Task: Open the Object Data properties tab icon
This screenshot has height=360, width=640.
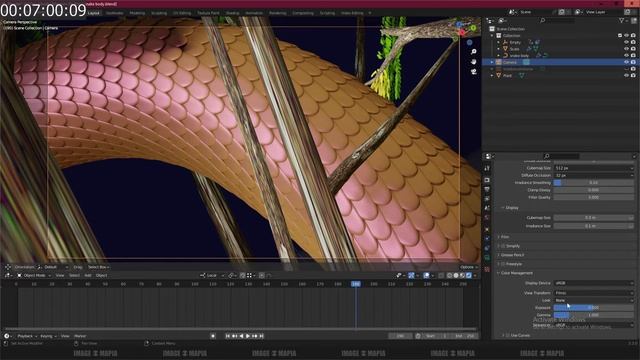Action: tap(487, 258)
